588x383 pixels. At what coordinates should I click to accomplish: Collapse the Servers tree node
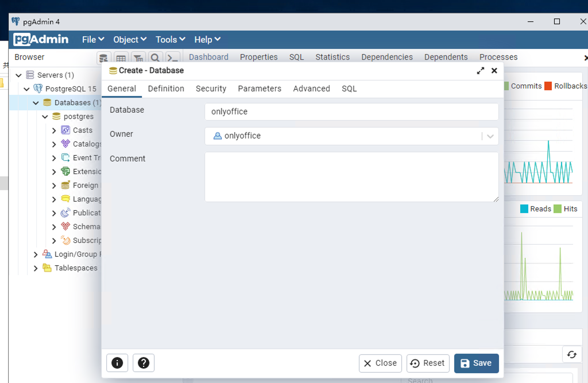pos(19,75)
